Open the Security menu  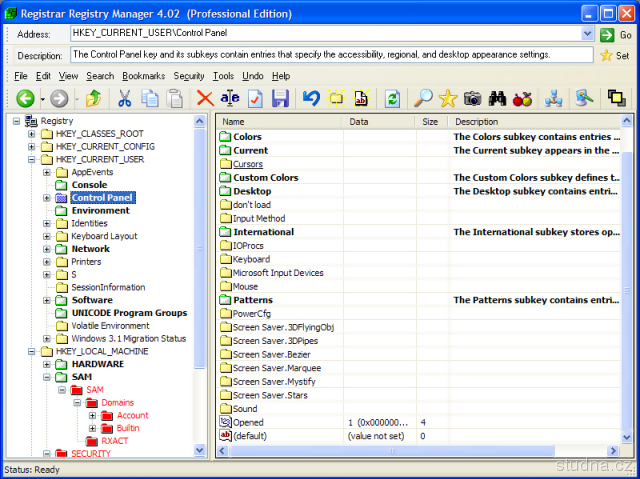pyautogui.click(x=188, y=76)
